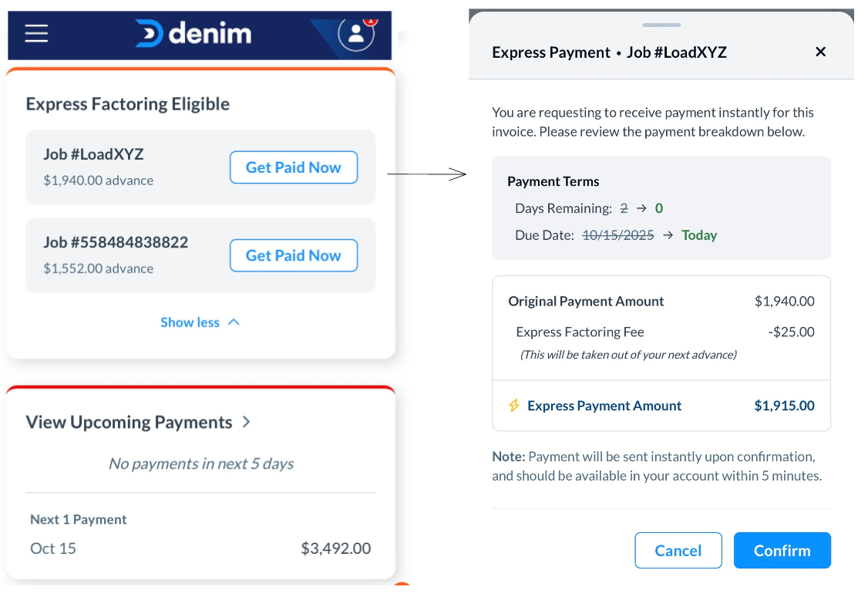The image size is (868, 597).
Task: Click the Payment Terms heading
Action: coord(553,181)
